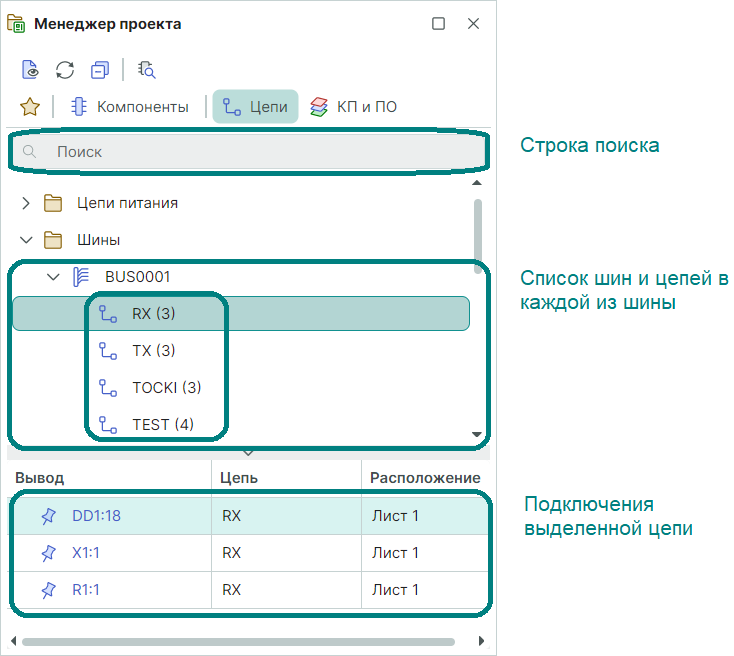This screenshot has height=656, width=734.
Task: Select the TEST (4) net
Action: tap(162, 425)
